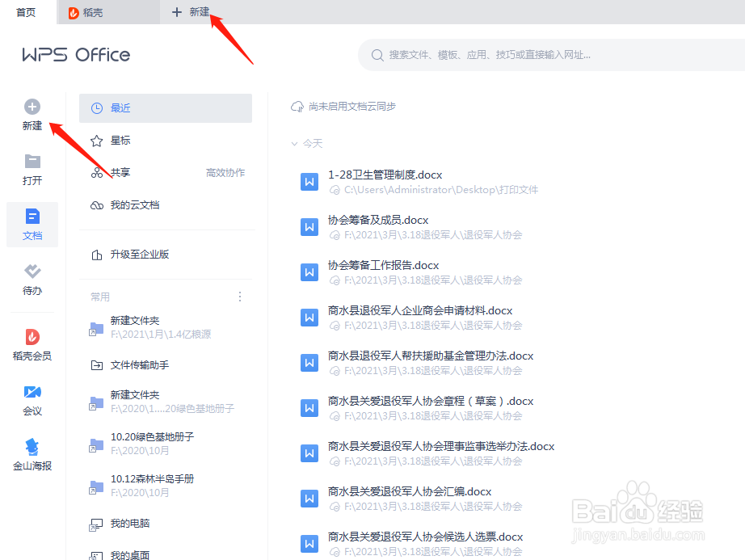Click 我的云文档 cloud icon

tap(96, 205)
